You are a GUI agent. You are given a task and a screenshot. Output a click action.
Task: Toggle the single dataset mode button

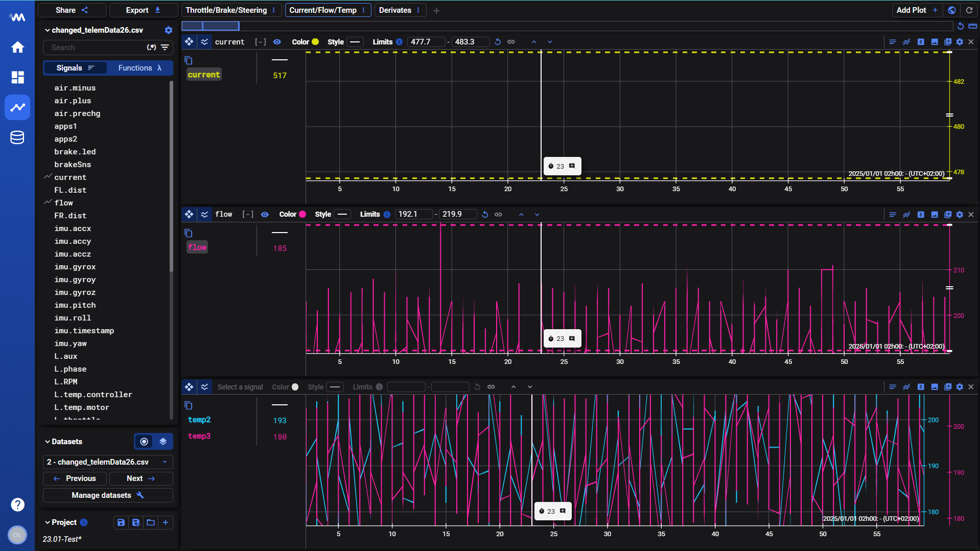[x=144, y=442]
